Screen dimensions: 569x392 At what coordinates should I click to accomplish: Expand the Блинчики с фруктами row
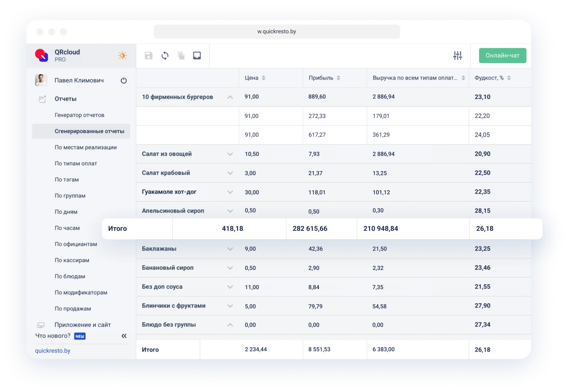(x=230, y=306)
